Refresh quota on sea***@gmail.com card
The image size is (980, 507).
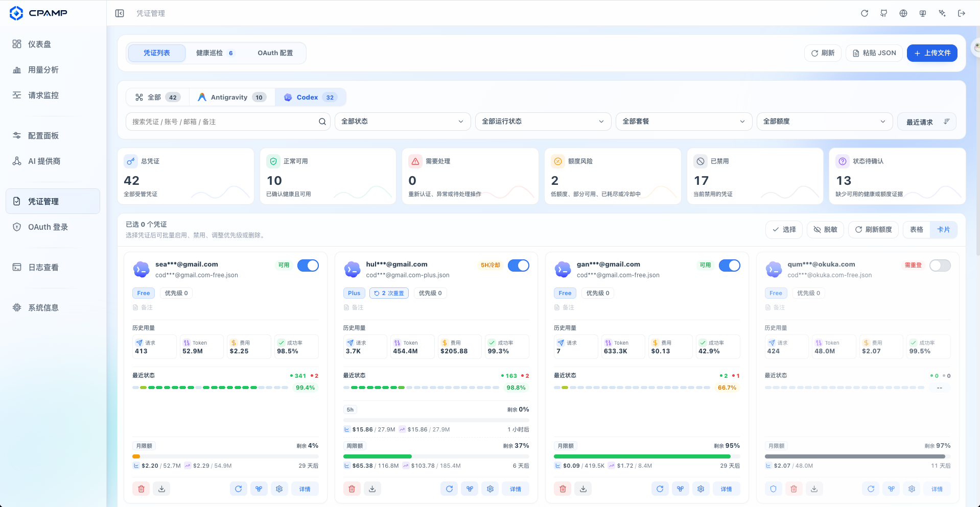tap(238, 489)
